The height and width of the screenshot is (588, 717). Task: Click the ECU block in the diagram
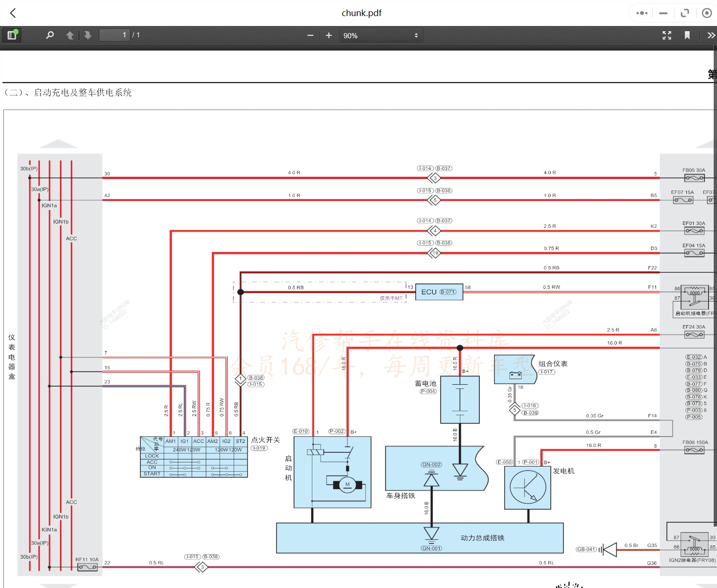(439, 292)
